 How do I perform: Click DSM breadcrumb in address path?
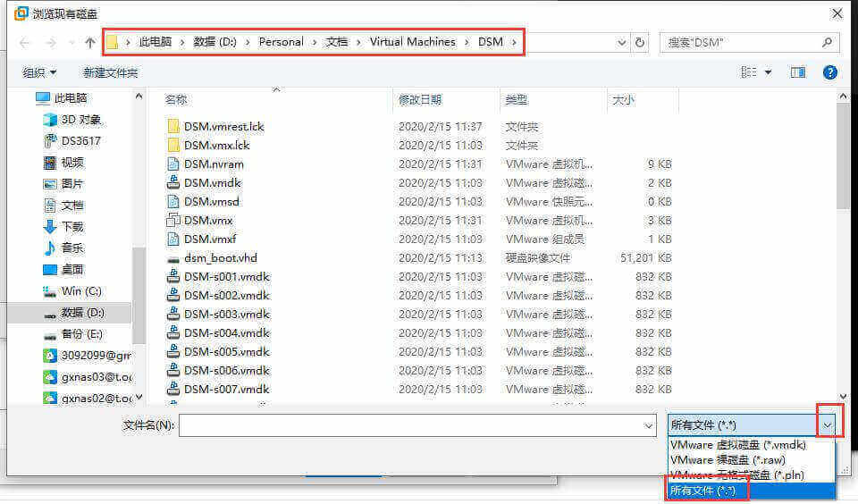(x=491, y=42)
